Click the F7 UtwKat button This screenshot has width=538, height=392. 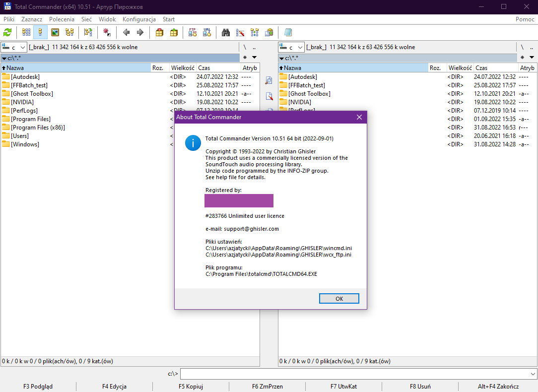[343, 387]
